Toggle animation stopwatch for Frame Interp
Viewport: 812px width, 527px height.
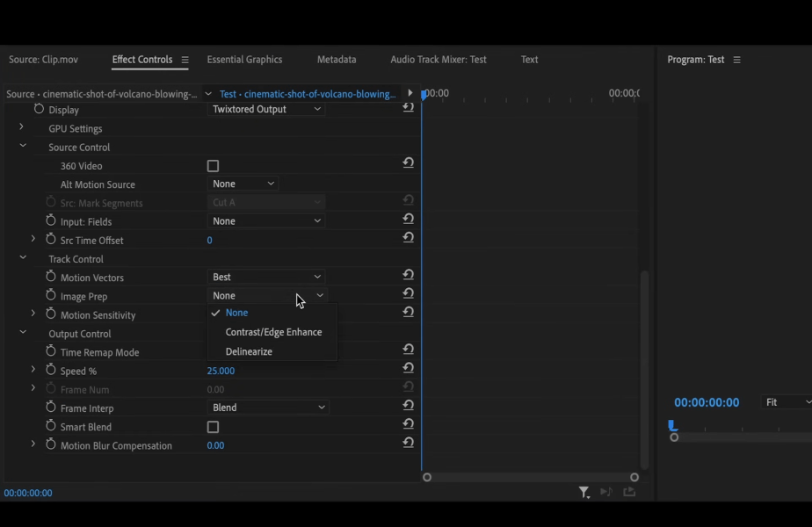click(x=50, y=407)
